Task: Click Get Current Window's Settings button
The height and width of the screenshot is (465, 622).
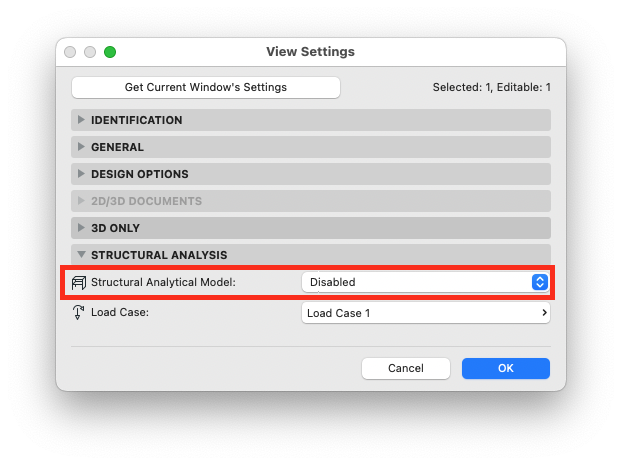Action: point(205,87)
